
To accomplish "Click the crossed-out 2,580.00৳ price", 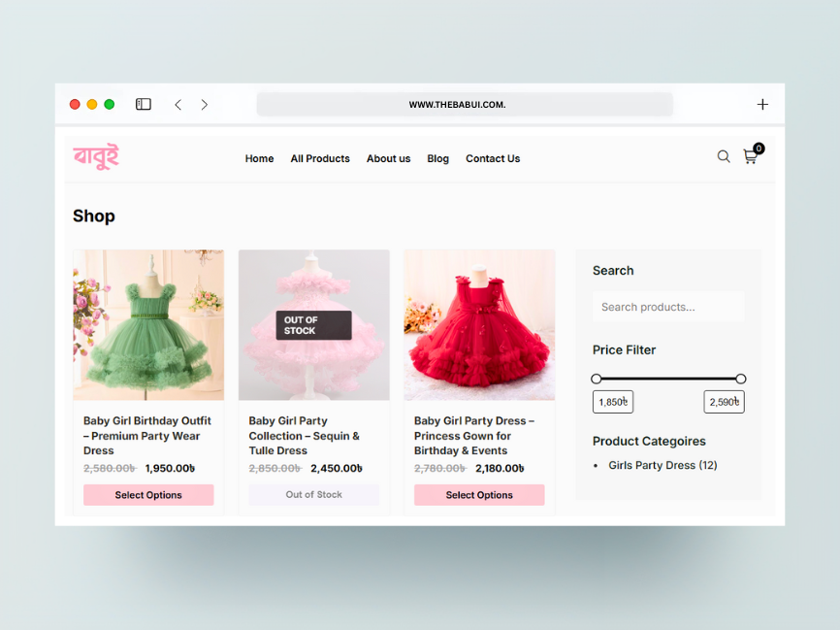I will click(x=110, y=468).
